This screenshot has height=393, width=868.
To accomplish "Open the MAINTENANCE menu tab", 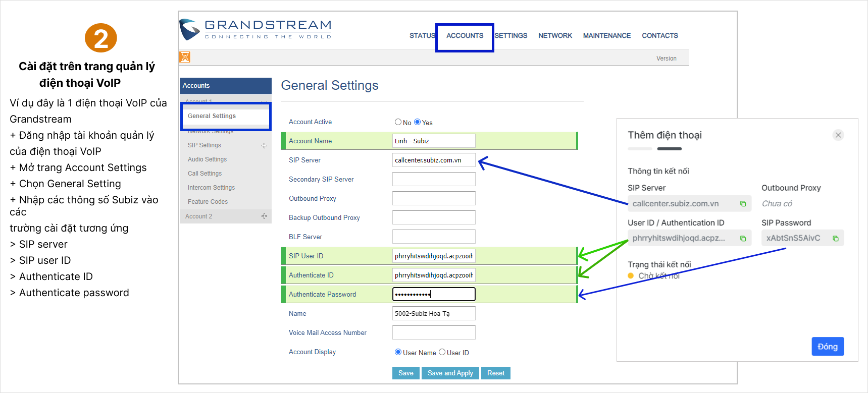I will tap(606, 36).
